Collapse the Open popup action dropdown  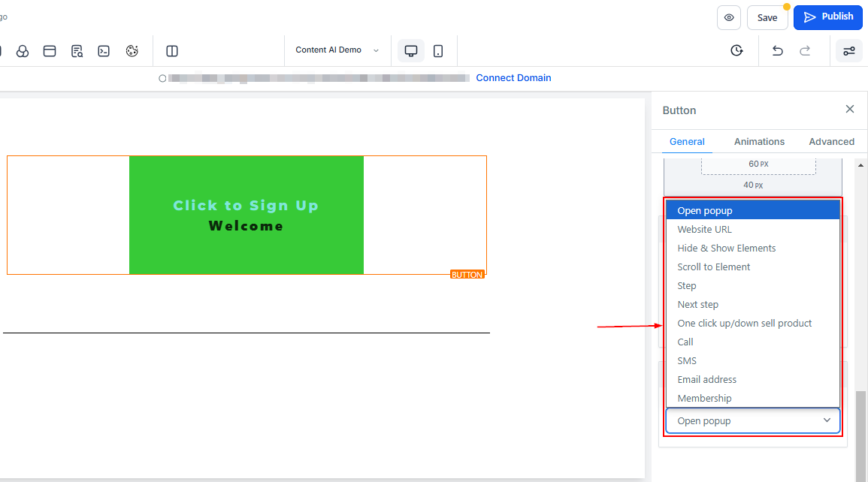(x=752, y=421)
